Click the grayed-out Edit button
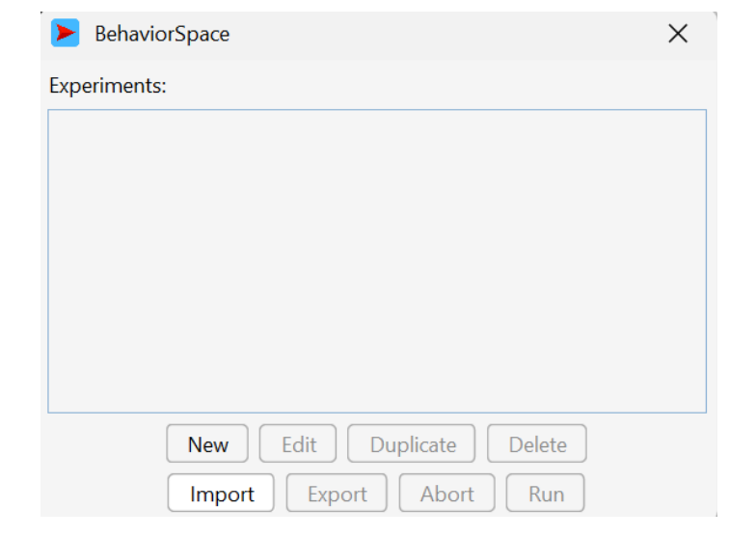This screenshot has width=756, height=536. click(x=297, y=443)
